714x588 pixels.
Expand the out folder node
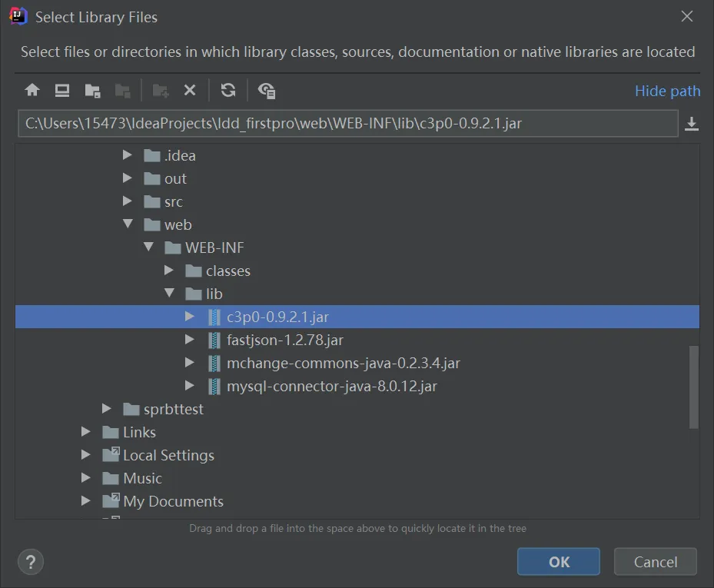coord(128,178)
